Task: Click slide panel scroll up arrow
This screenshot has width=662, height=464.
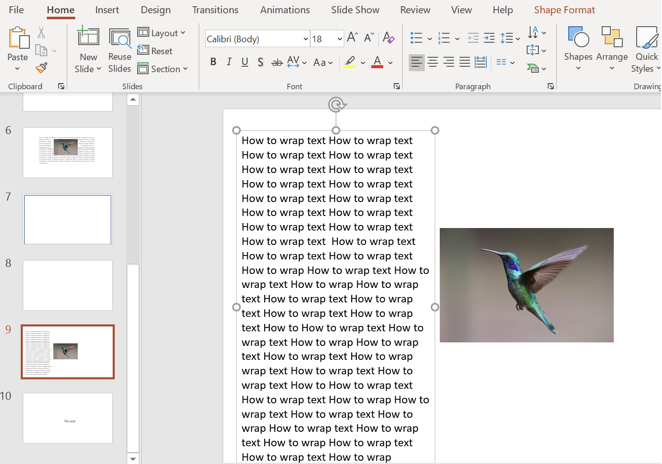Action: 133,100
